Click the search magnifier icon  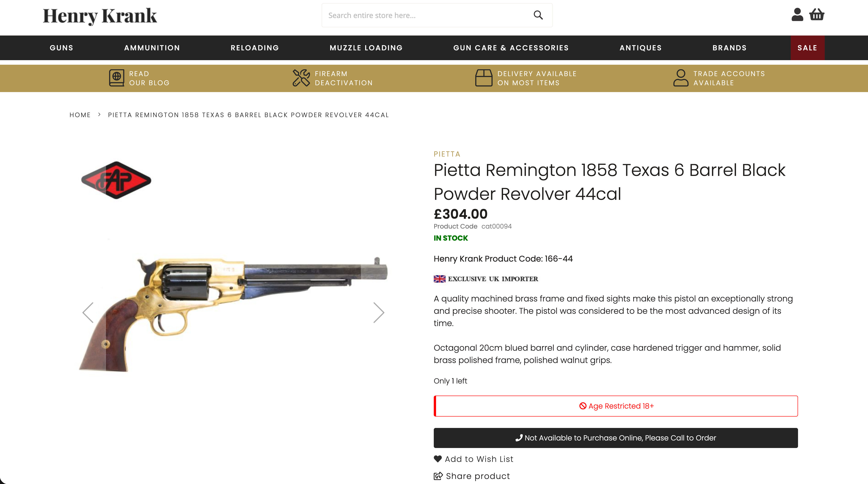coord(538,15)
